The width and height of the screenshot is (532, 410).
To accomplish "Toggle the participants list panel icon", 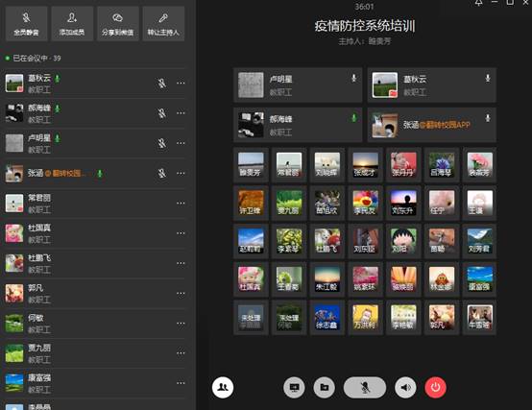I will [x=223, y=387].
